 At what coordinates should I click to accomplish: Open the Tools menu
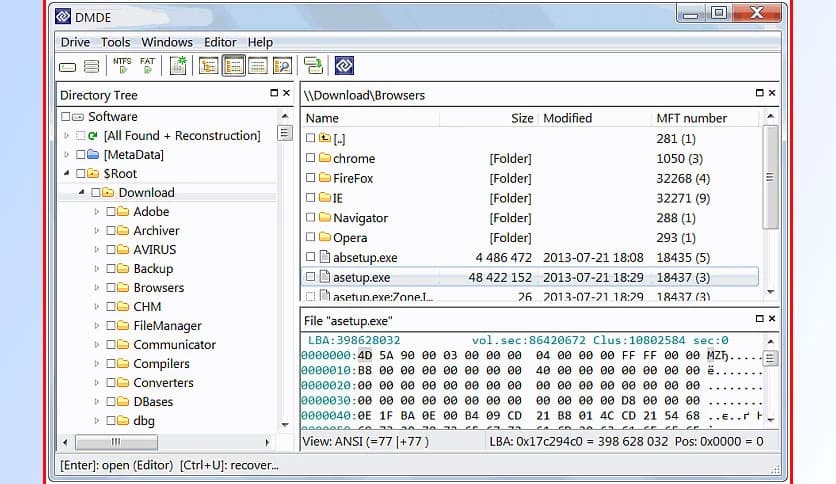coord(116,42)
